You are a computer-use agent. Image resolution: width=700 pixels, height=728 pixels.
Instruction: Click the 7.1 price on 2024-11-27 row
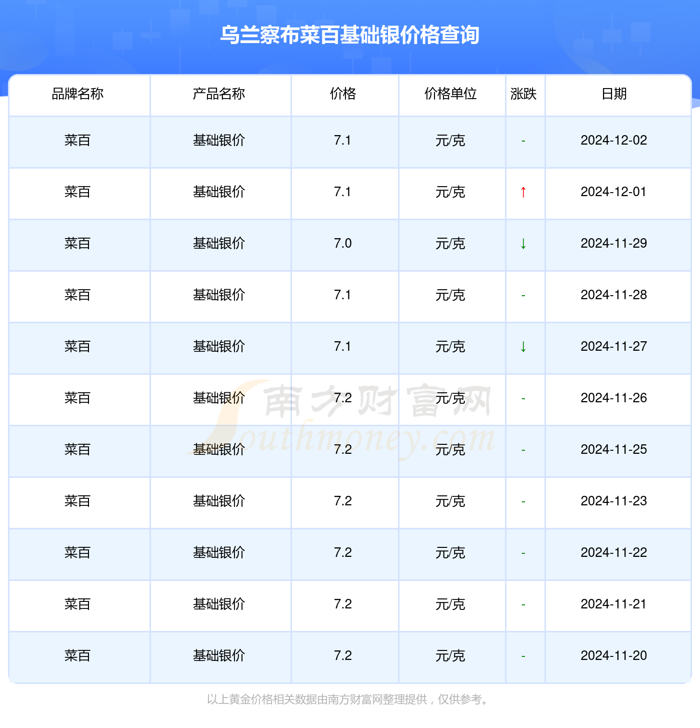343,346
